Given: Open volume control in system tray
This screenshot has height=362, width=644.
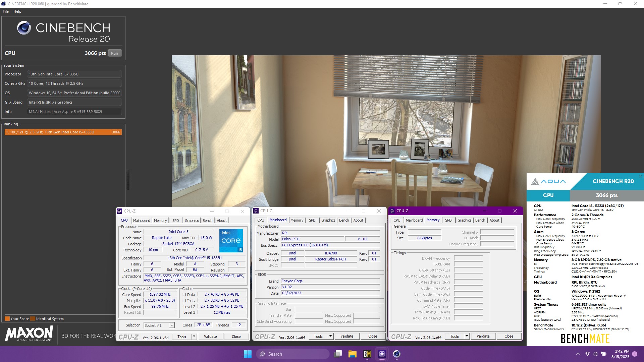Looking at the screenshot, I should click(595, 354).
